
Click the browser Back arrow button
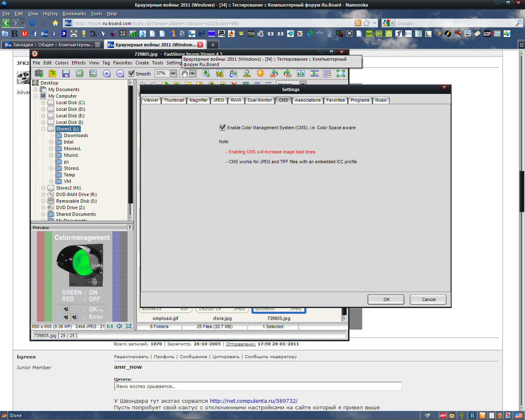[6, 23]
